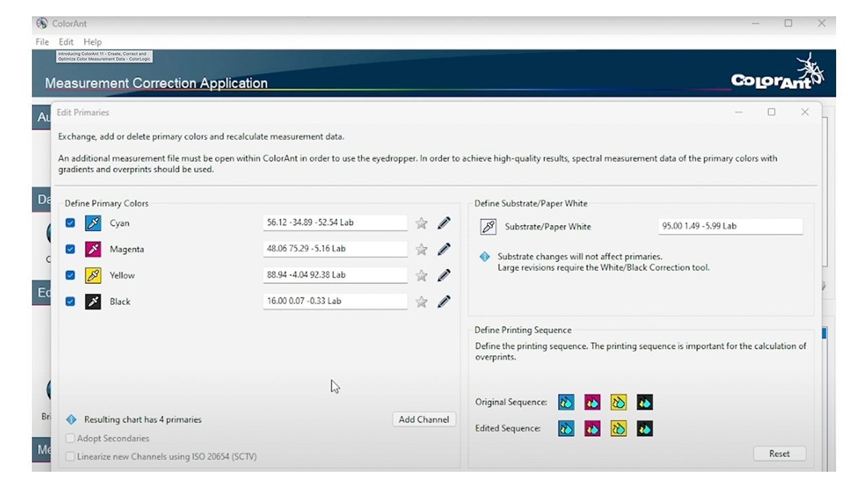
Task: Uncheck the Cyan primary checkbox
Action: click(70, 223)
